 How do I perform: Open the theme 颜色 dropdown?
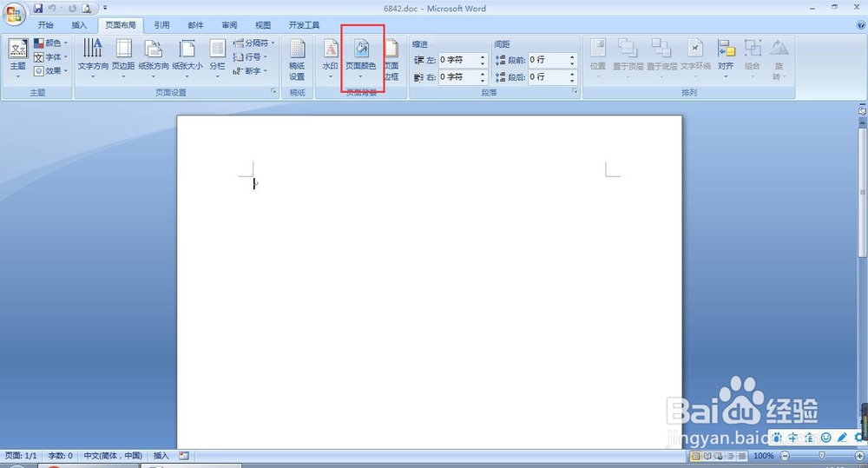(x=50, y=43)
